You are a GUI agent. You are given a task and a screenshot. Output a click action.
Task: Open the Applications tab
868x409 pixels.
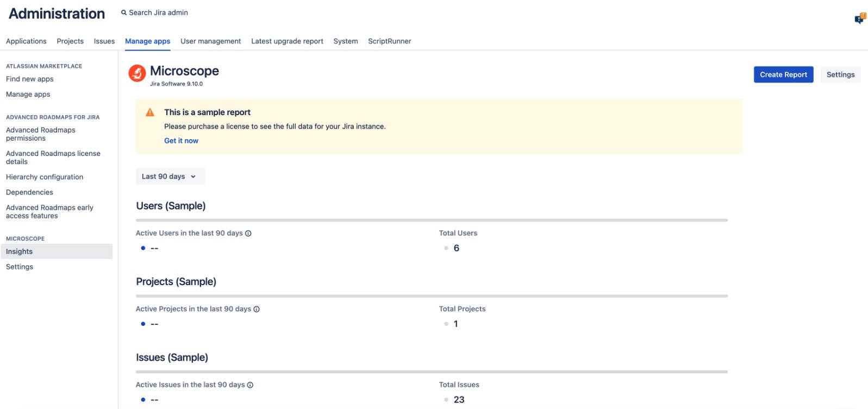pos(26,41)
